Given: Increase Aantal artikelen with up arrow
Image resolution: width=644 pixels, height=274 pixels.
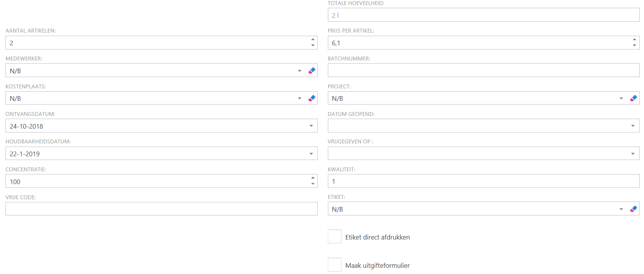Looking at the screenshot, I should (x=313, y=40).
